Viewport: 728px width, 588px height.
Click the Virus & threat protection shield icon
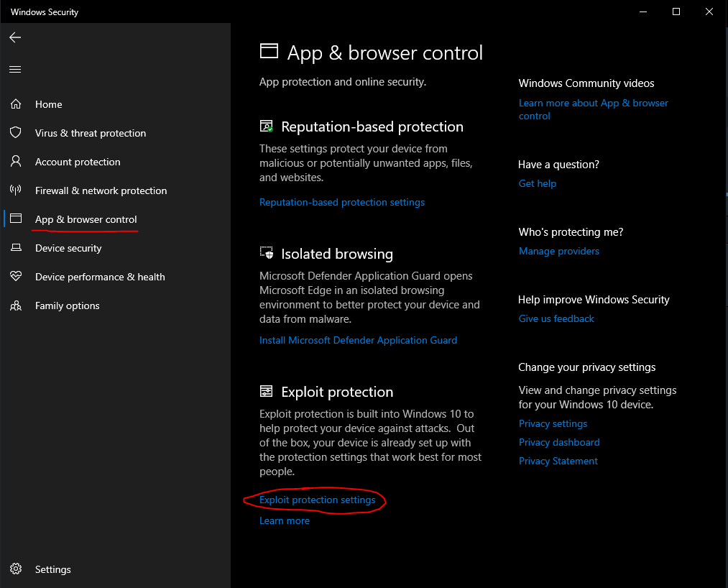tap(15, 133)
